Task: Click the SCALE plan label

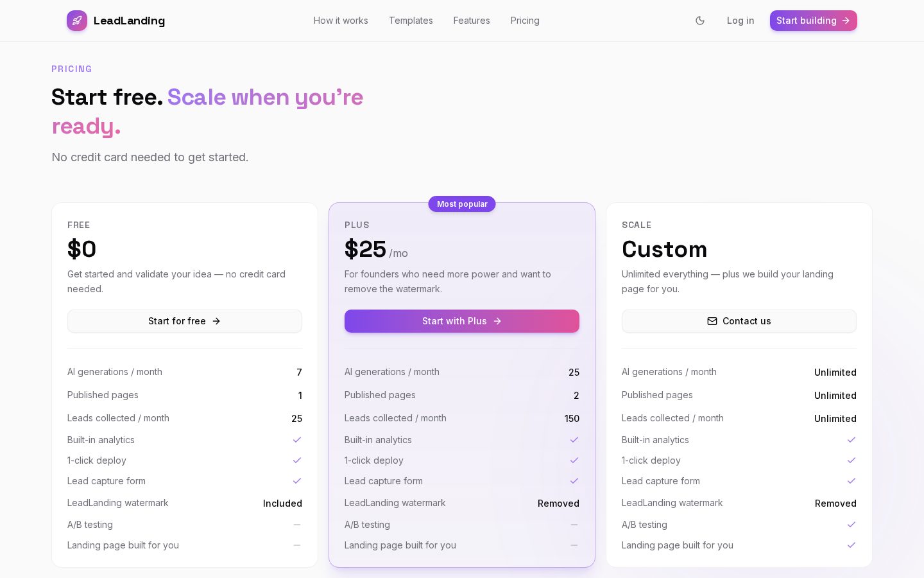Action: click(637, 225)
